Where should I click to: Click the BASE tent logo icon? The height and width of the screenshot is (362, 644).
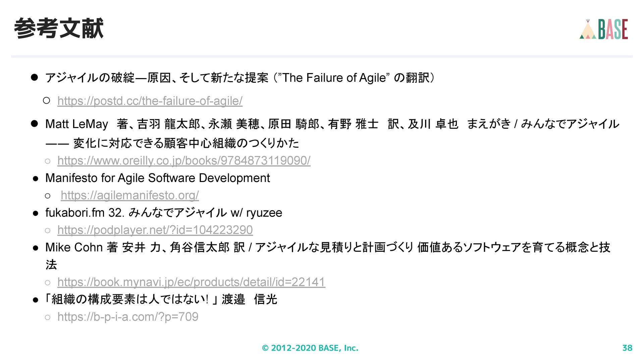[x=588, y=30]
